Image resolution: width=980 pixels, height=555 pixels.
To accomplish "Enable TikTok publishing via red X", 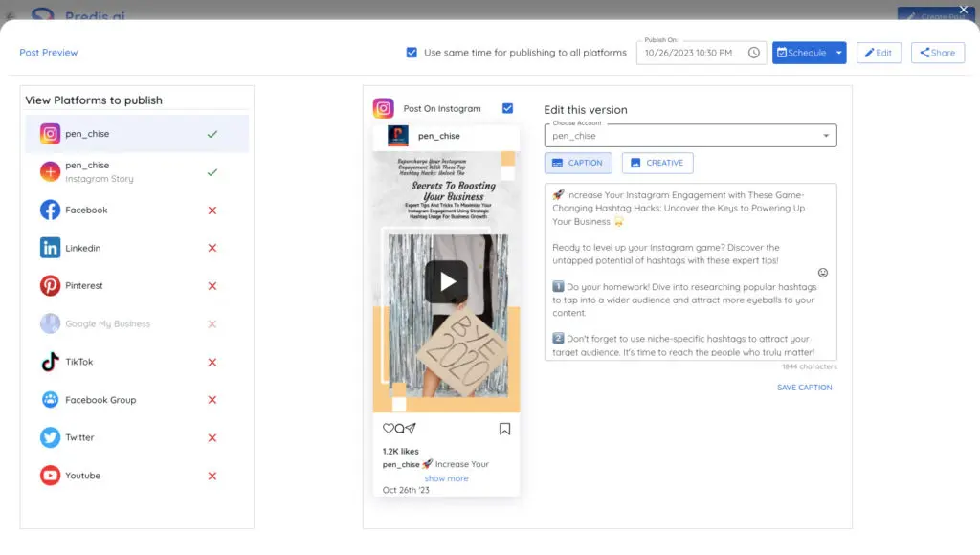I will 212,363.
